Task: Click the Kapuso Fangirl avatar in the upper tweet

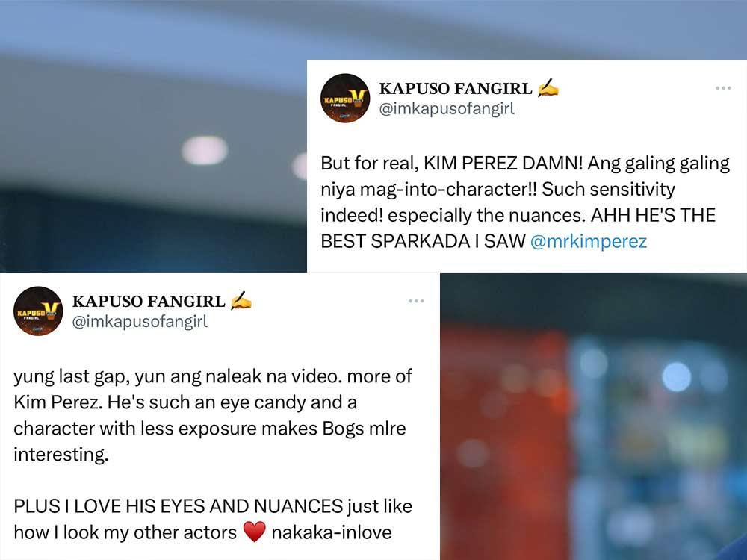Action: (345, 98)
